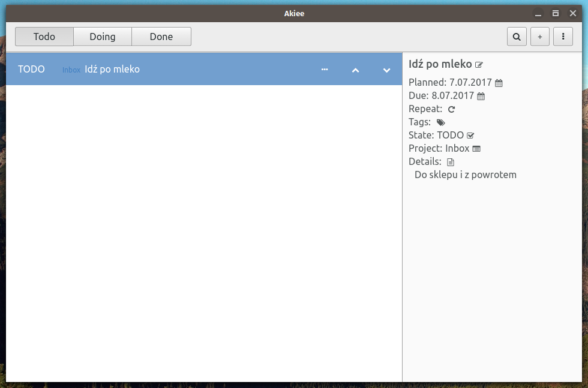
Task: Set repeat with the Repeat icon
Action: click(x=451, y=109)
